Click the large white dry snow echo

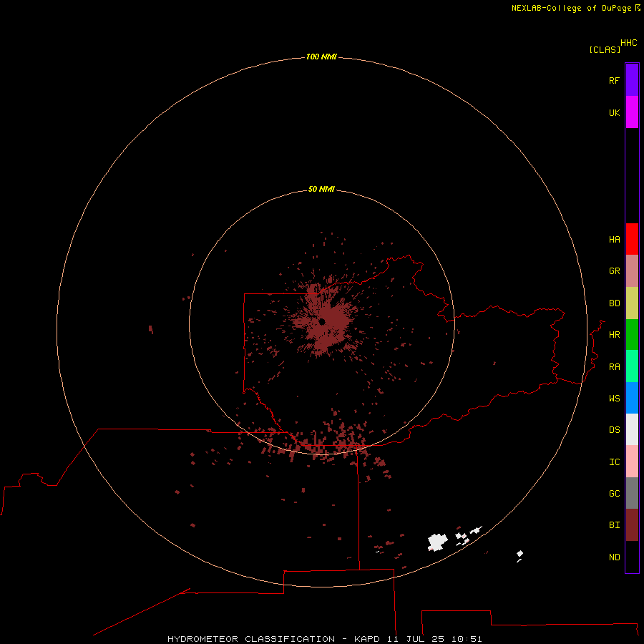pos(437,542)
